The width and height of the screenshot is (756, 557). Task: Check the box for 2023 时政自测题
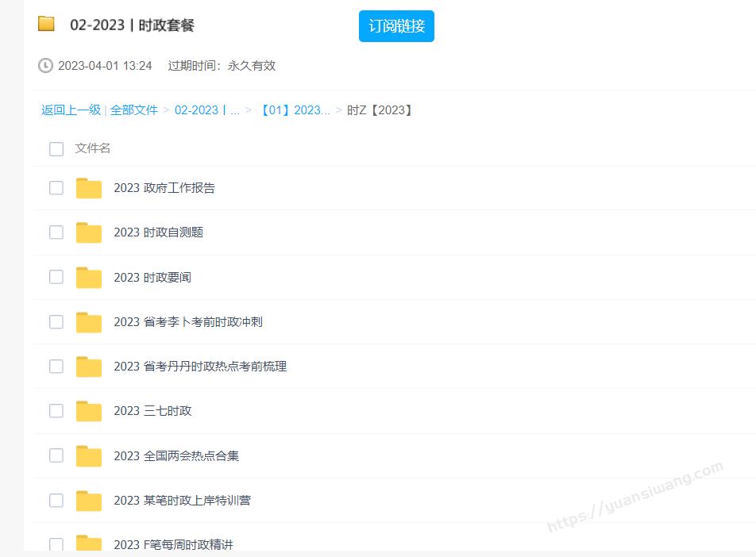click(x=56, y=232)
